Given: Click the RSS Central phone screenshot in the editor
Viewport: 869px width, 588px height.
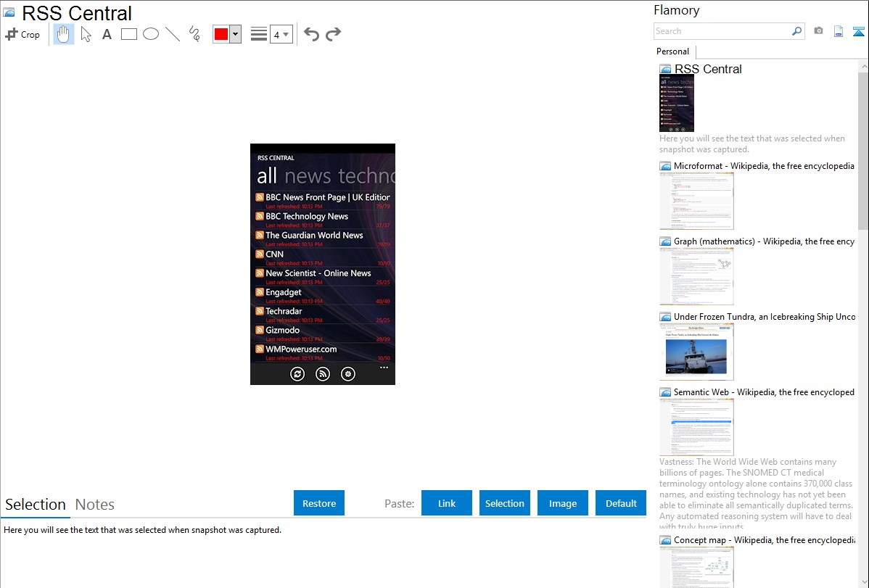Looking at the screenshot, I should 323,265.
